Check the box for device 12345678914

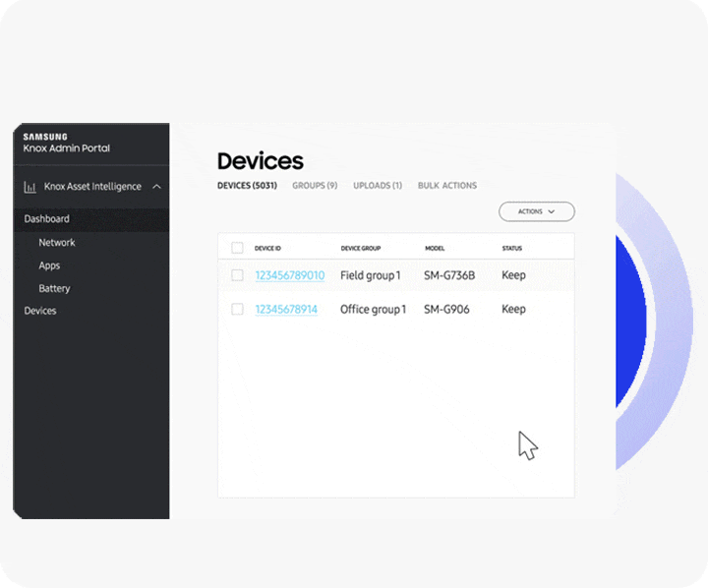pos(237,309)
